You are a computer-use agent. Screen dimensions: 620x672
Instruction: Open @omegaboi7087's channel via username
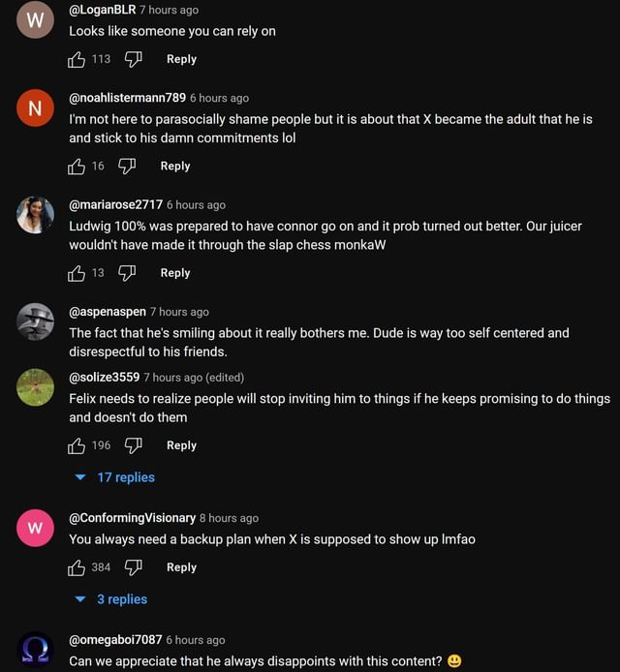coord(115,640)
